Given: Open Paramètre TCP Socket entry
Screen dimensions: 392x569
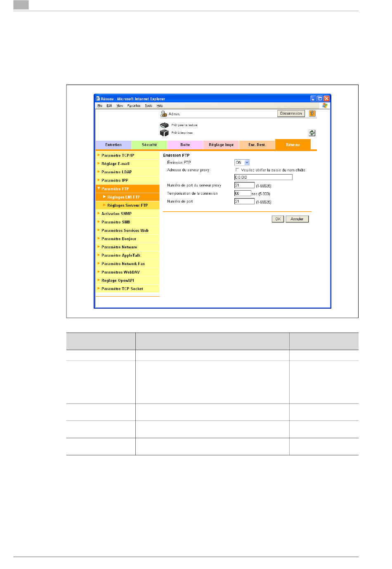Looking at the screenshot, I should point(128,289).
